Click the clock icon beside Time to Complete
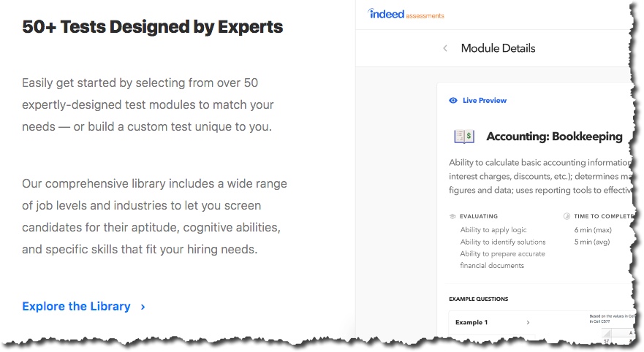This screenshot has height=352, width=644. tap(567, 217)
